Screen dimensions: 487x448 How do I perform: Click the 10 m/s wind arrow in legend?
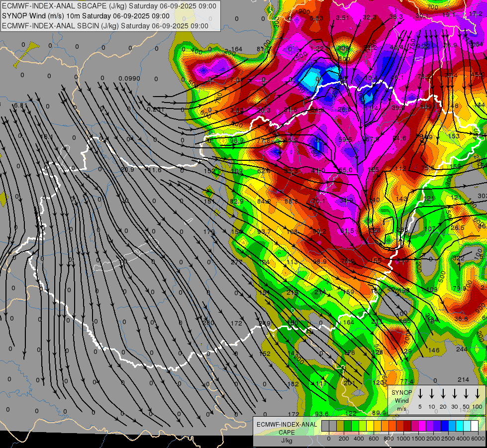[432, 394]
